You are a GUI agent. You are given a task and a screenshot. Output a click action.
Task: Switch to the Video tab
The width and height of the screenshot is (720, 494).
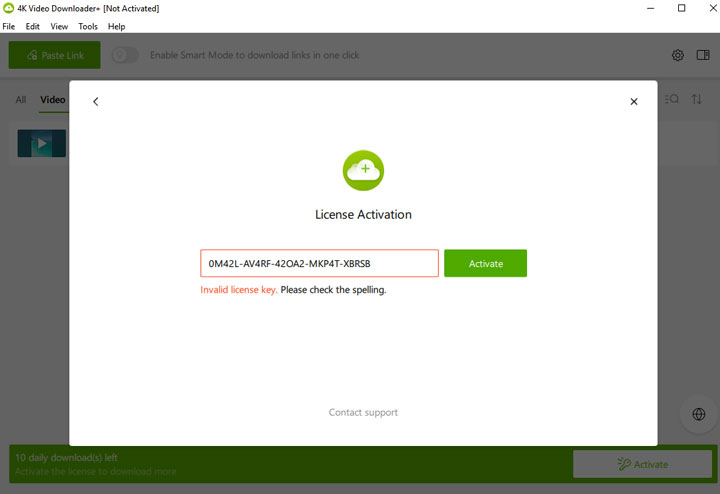(53, 100)
